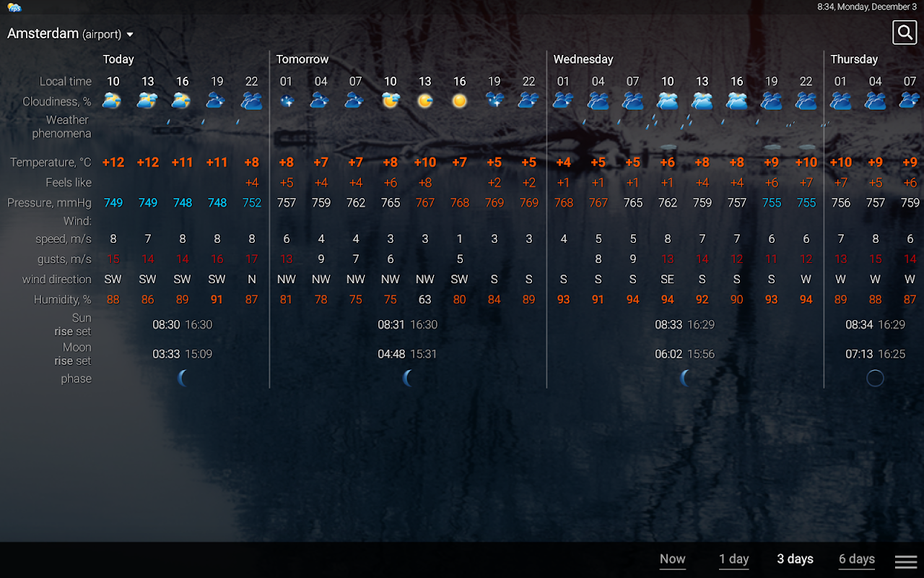Click Wednesday's 10:00 rainy cloud icon
924x578 pixels.
tap(668, 100)
